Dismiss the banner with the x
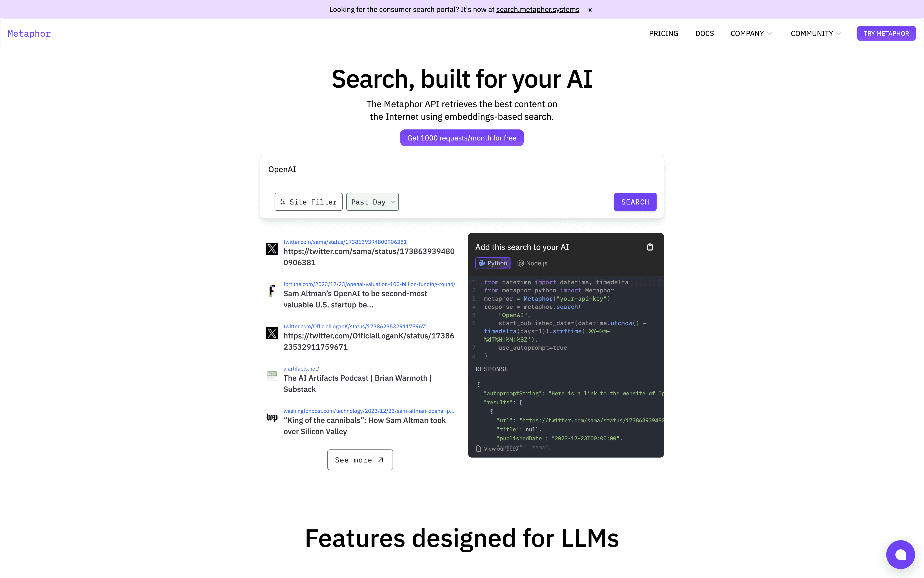This screenshot has width=924, height=578. pyautogui.click(x=590, y=10)
